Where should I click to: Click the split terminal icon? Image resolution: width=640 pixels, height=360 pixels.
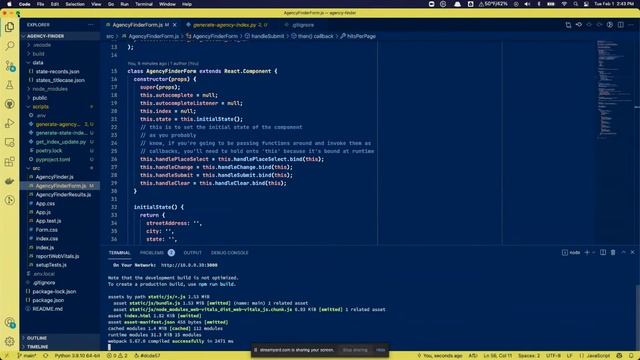603,253
